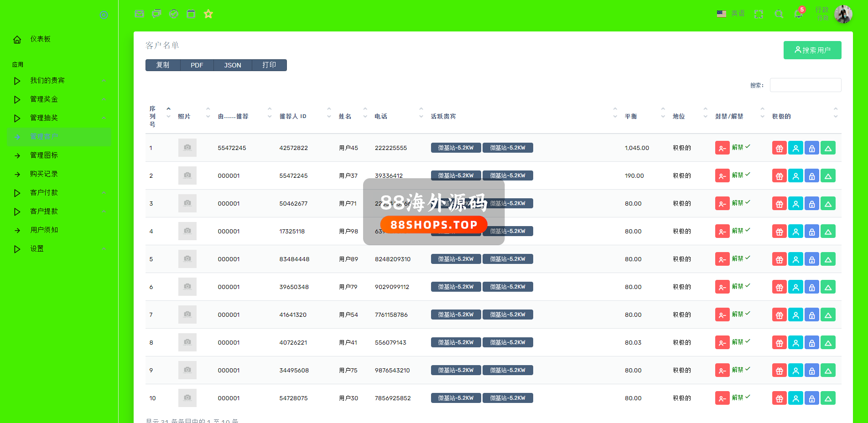Open the notification bell with badge 5
Screen dimensions: 868x423
pyautogui.click(x=798, y=14)
